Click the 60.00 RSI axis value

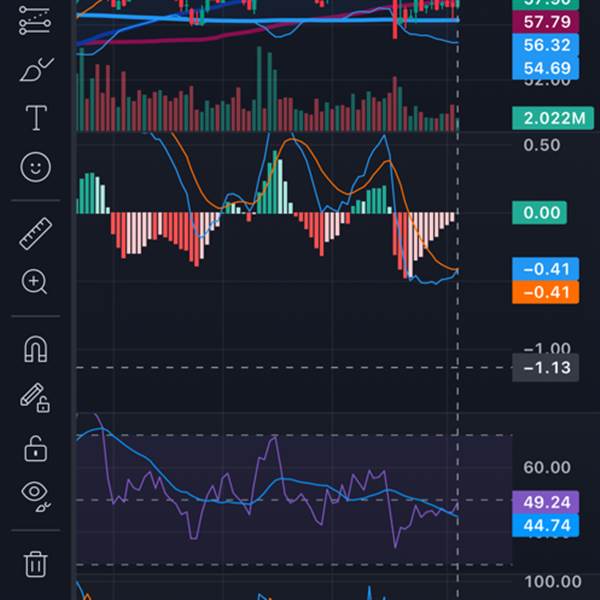[x=547, y=467]
